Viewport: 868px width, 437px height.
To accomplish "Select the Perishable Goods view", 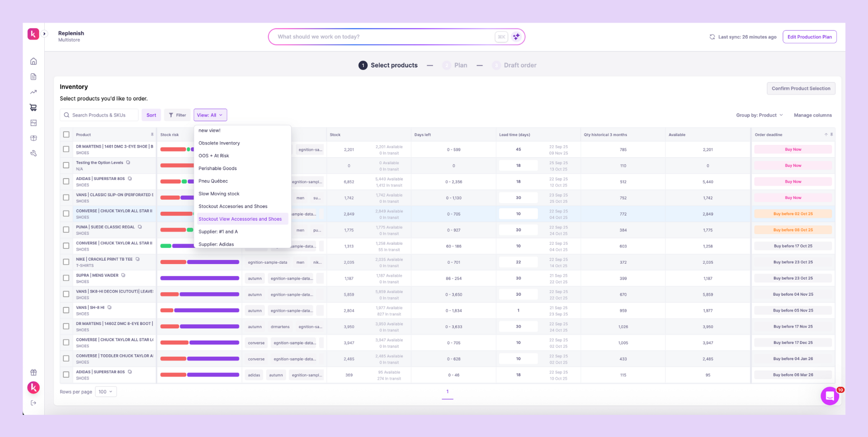I will (243, 168).
